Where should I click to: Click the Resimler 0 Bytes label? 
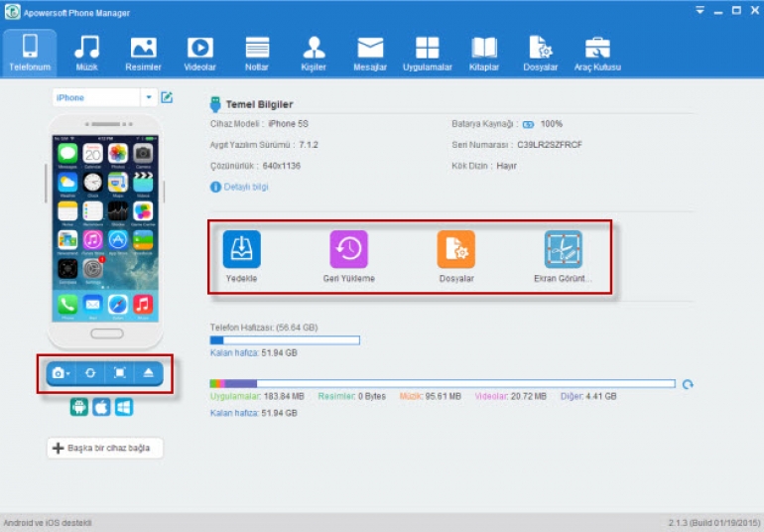click(352, 396)
